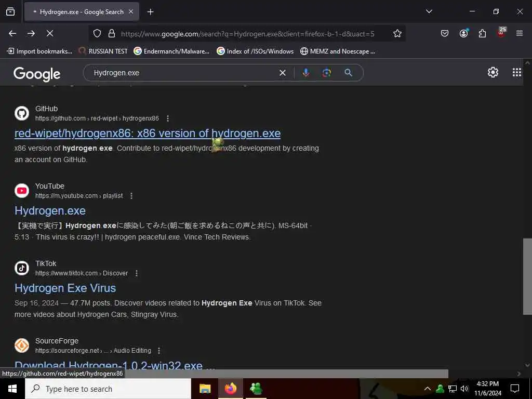Open red-wipet/hydrogenx86 result link
This screenshot has width=532, height=399.
click(148, 134)
